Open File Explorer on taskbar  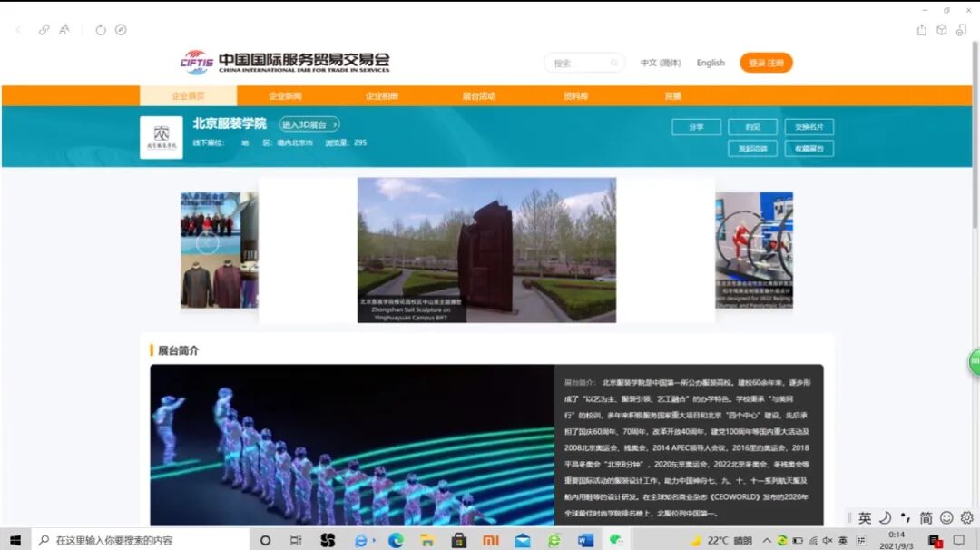(426, 540)
